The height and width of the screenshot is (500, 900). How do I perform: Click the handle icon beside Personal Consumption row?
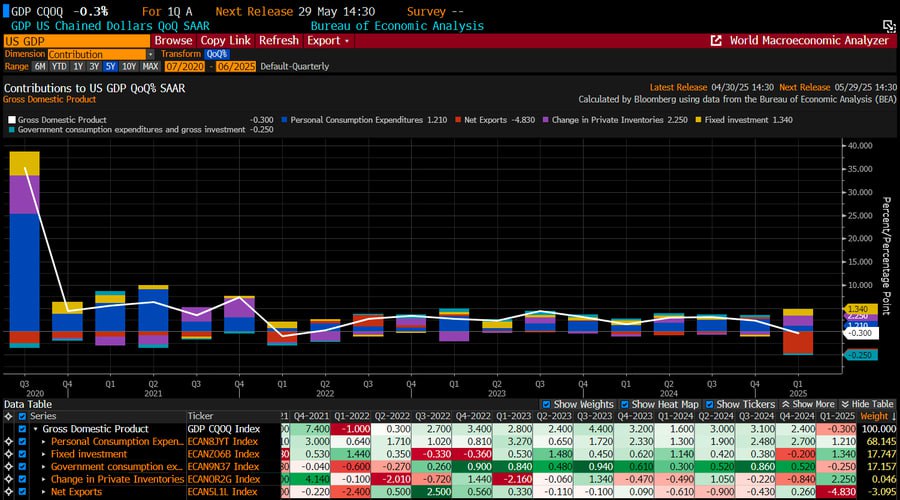tap(9, 440)
